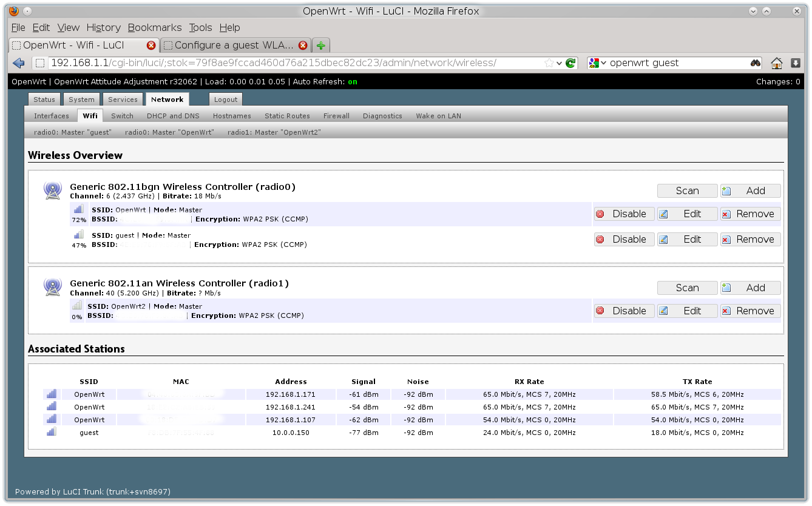The height and width of the screenshot is (506, 812).
Task: Open the Bookmarks menu
Action: 155,27
